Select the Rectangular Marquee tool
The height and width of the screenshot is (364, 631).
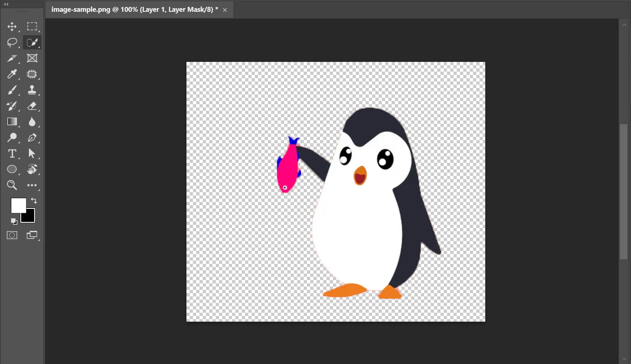click(32, 27)
